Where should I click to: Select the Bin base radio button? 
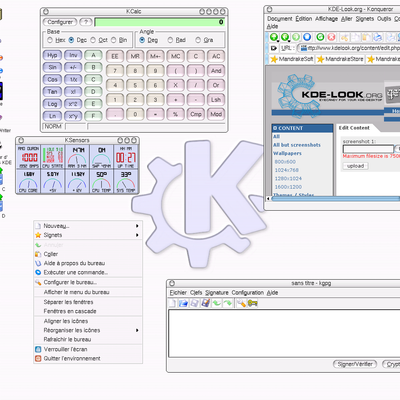pyautogui.click(x=114, y=40)
